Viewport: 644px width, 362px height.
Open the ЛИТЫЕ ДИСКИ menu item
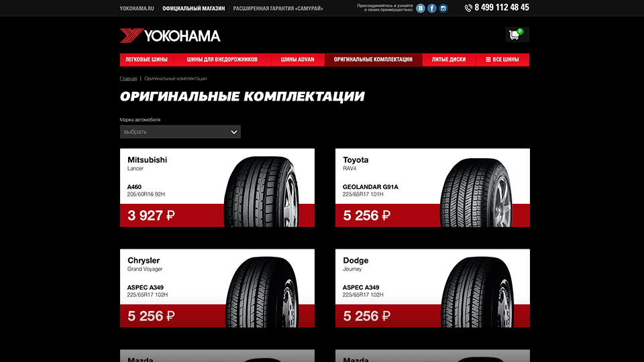point(449,60)
